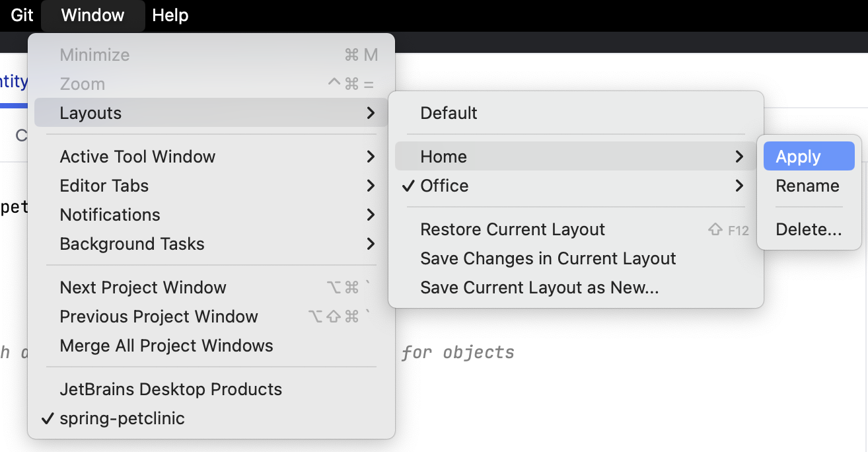Screen dimensions: 868x452
Task: Open JetBrains Desktop Products entry
Action: [170, 389]
